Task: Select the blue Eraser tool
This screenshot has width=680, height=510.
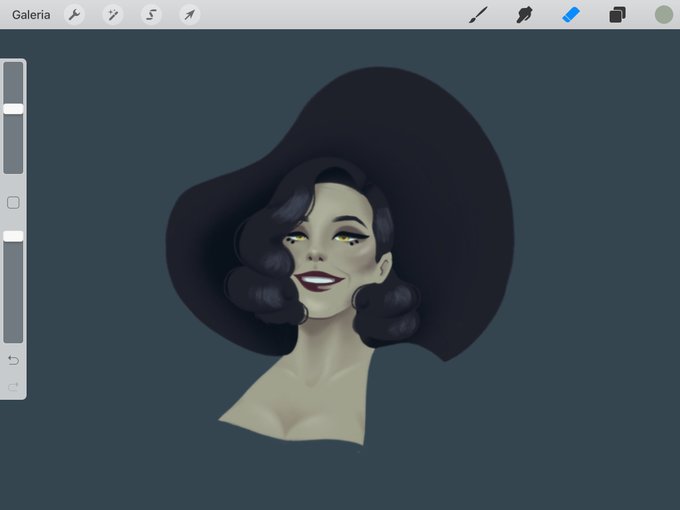Action: click(571, 15)
